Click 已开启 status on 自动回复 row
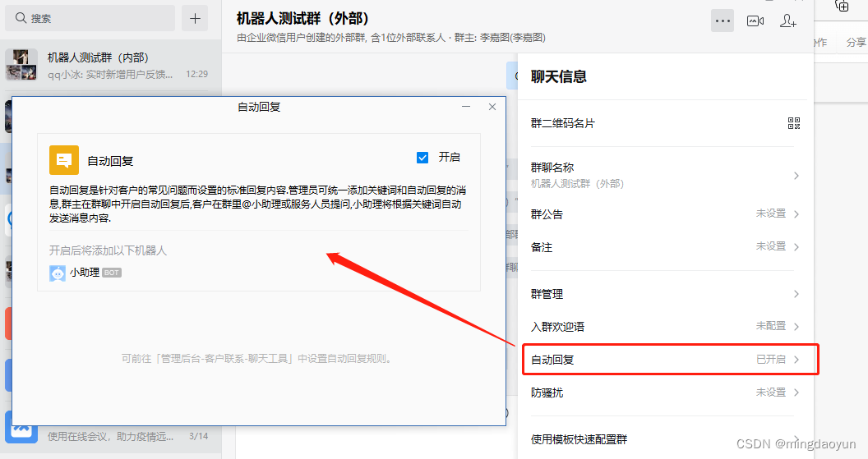Image resolution: width=868 pixels, height=459 pixels. click(x=770, y=360)
